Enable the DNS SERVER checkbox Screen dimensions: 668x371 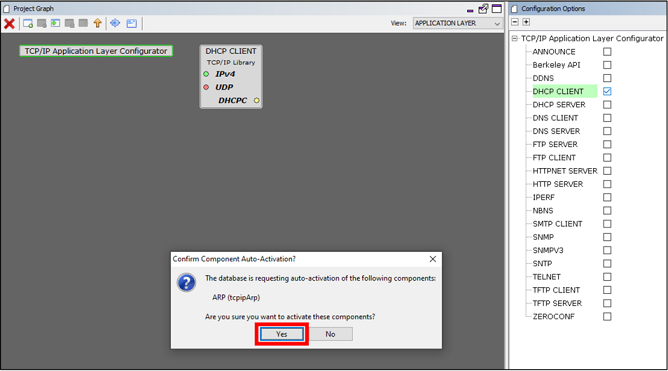click(607, 131)
